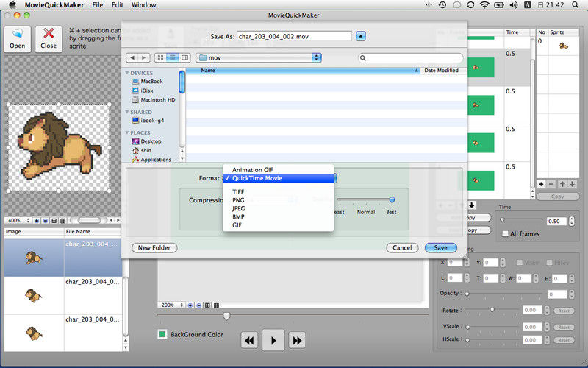Open the 200% preview zoom popup

172,305
